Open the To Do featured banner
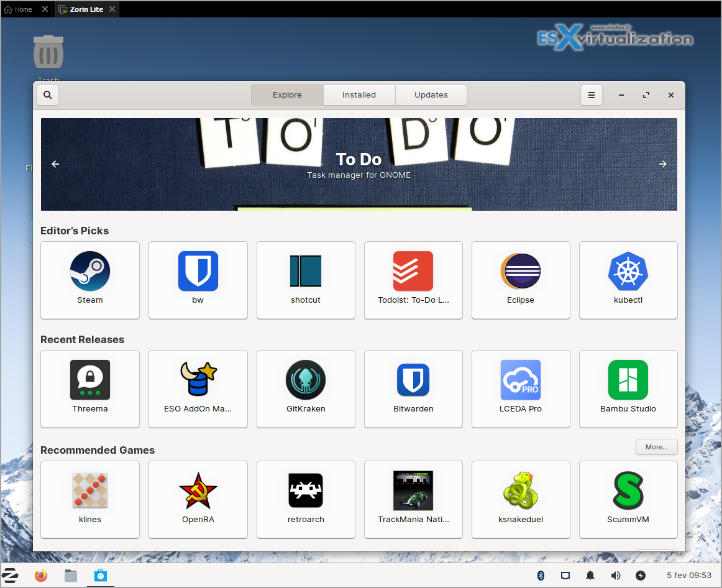This screenshot has height=588, width=722. pyautogui.click(x=359, y=164)
